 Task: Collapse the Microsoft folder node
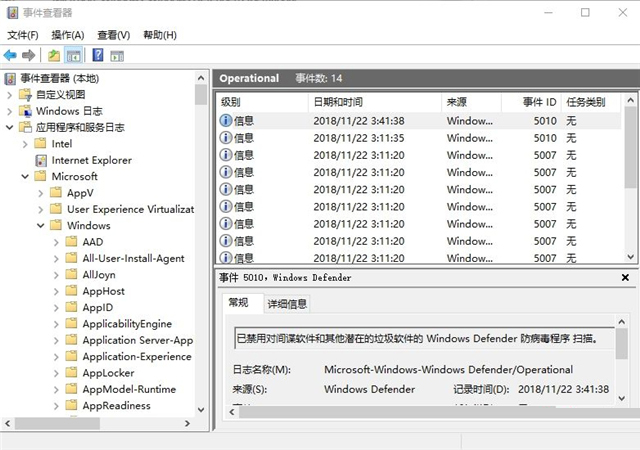pos(26,177)
